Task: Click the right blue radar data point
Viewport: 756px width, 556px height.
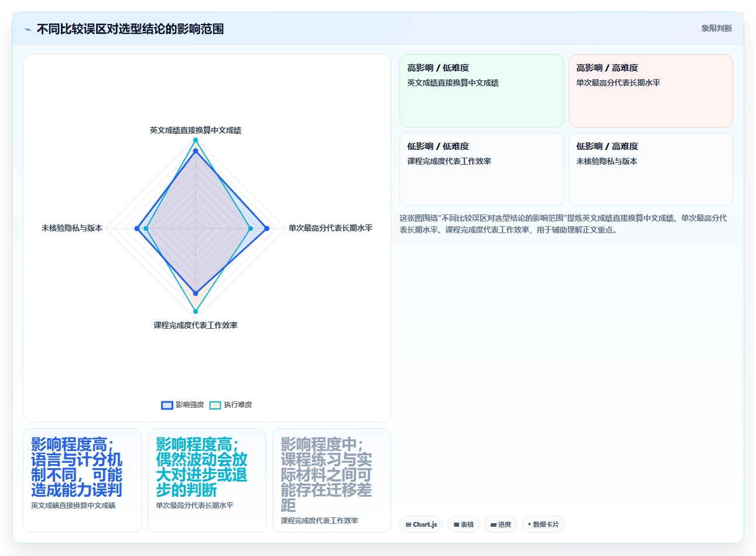Action: coord(266,228)
